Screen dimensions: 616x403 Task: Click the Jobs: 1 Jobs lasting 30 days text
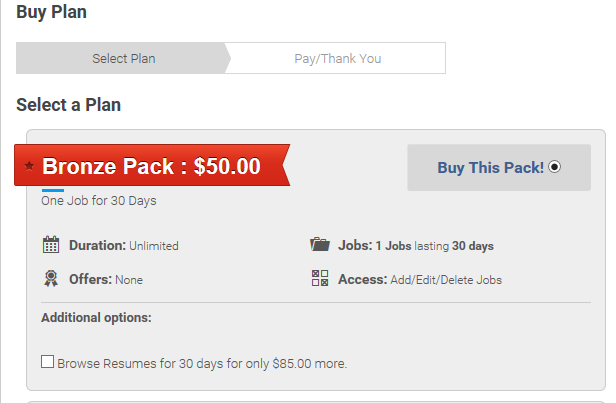tap(416, 245)
